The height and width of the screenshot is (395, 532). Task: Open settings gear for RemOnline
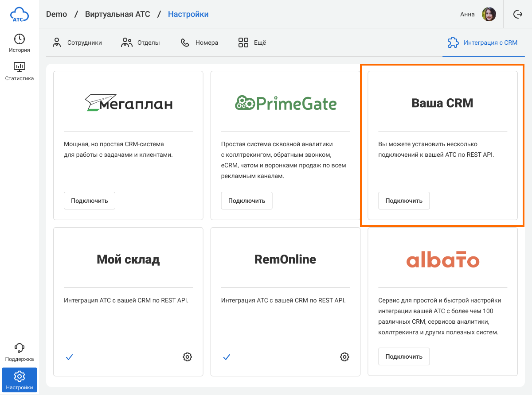(x=344, y=357)
